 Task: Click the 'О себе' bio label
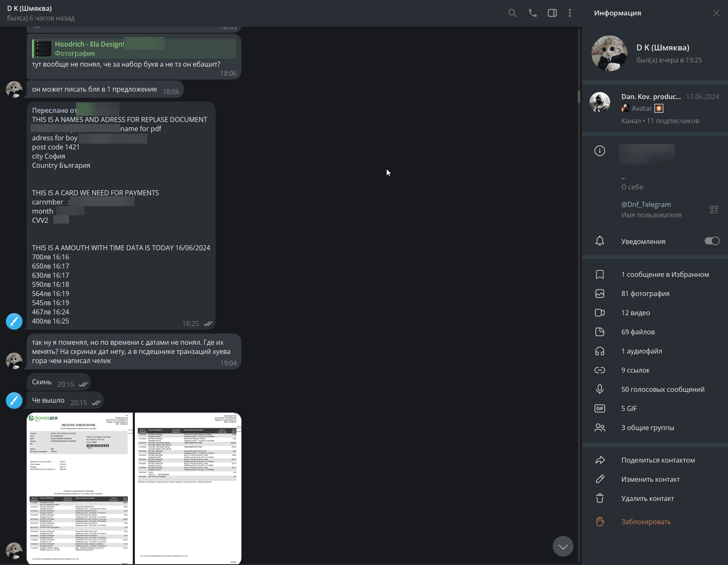632,187
